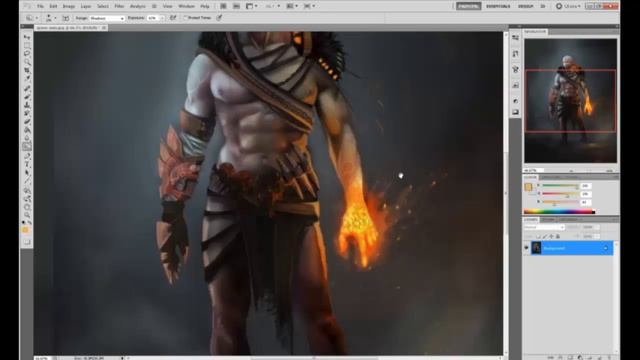Select the Lasso tool
The height and width of the screenshot is (360, 640).
[27, 53]
